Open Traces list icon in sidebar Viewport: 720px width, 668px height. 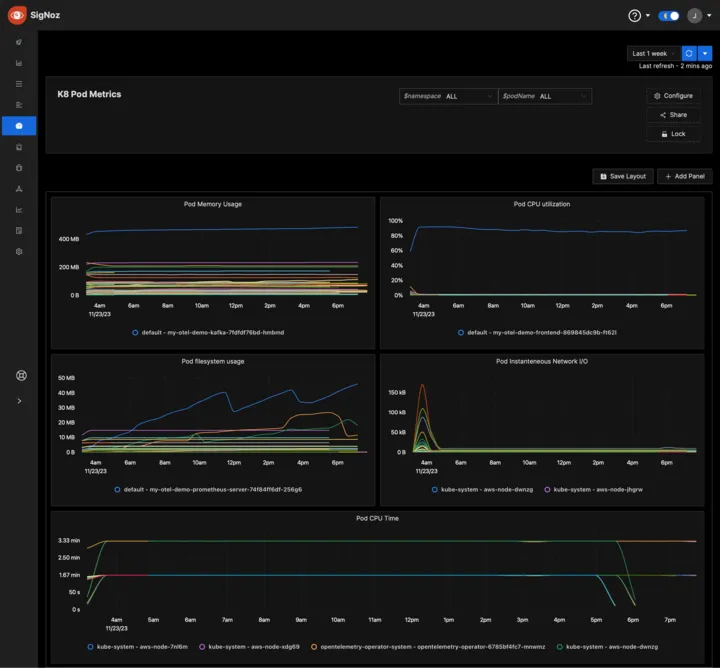tap(19, 84)
